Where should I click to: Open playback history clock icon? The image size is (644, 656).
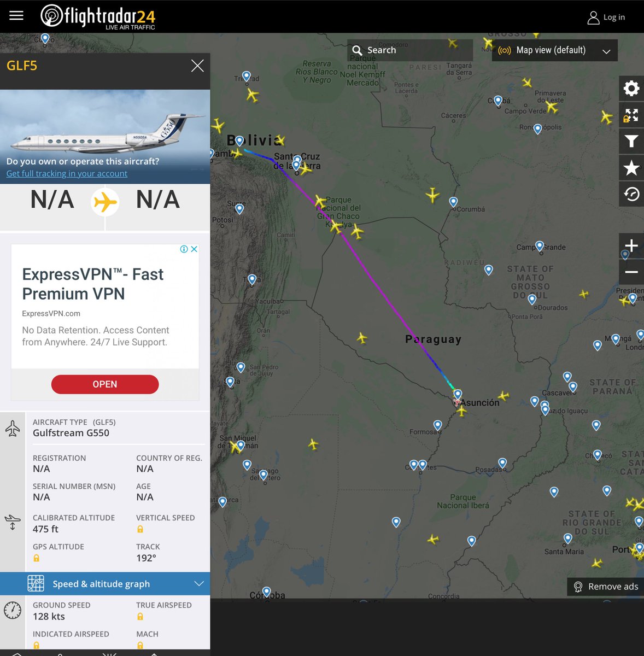tap(631, 194)
